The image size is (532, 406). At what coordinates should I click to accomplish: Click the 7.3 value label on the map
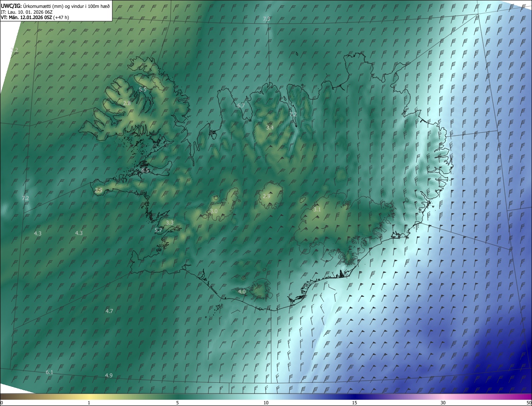tap(267, 19)
